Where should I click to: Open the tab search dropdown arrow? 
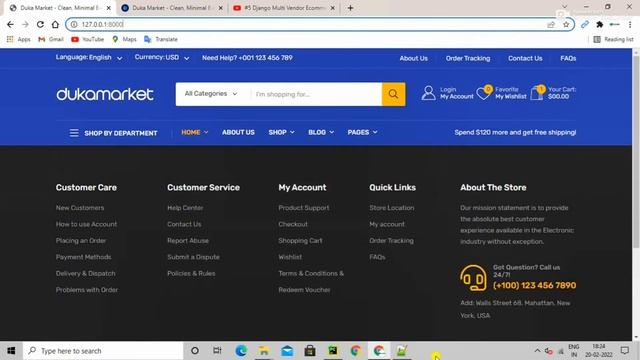pyautogui.click(x=564, y=7)
